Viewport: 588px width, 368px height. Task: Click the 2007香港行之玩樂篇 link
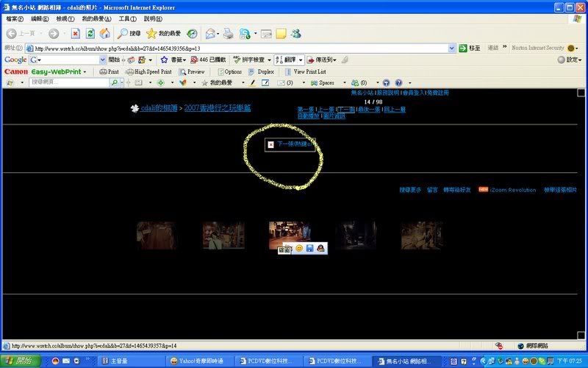point(218,108)
